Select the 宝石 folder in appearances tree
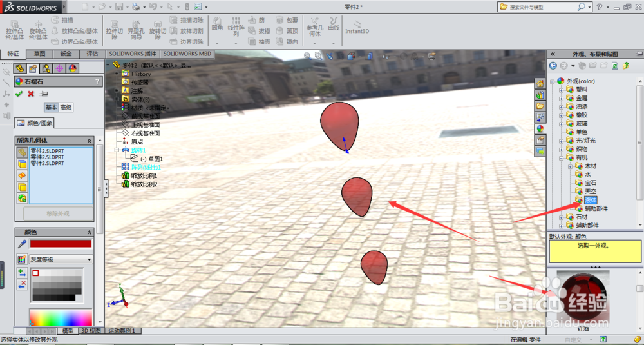Image resolution: width=644 pixels, height=345 pixels. pos(591,183)
